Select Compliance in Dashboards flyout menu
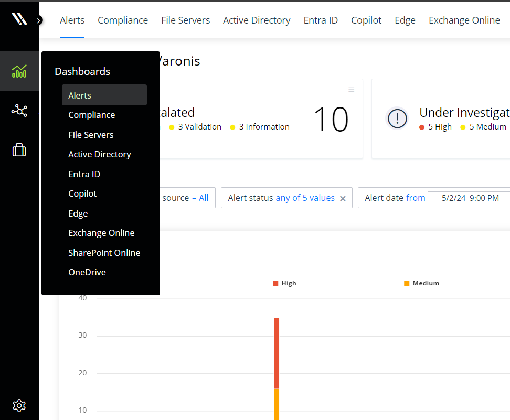This screenshot has width=510, height=420. (91, 115)
